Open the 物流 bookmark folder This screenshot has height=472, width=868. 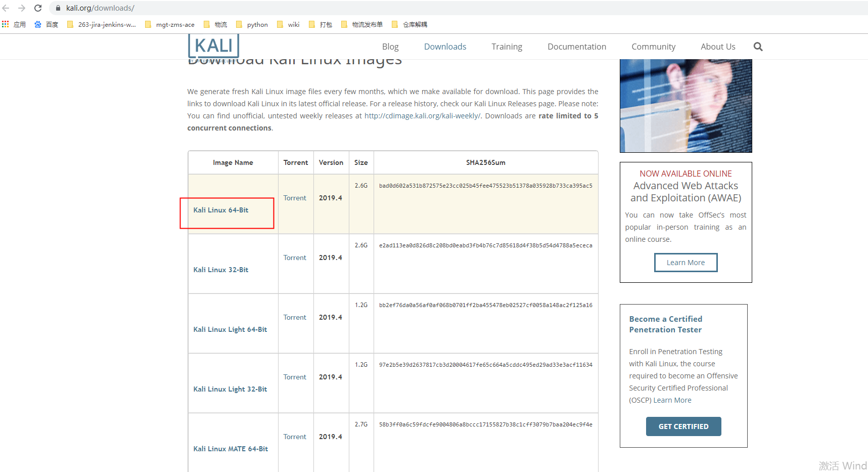point(215,24)
